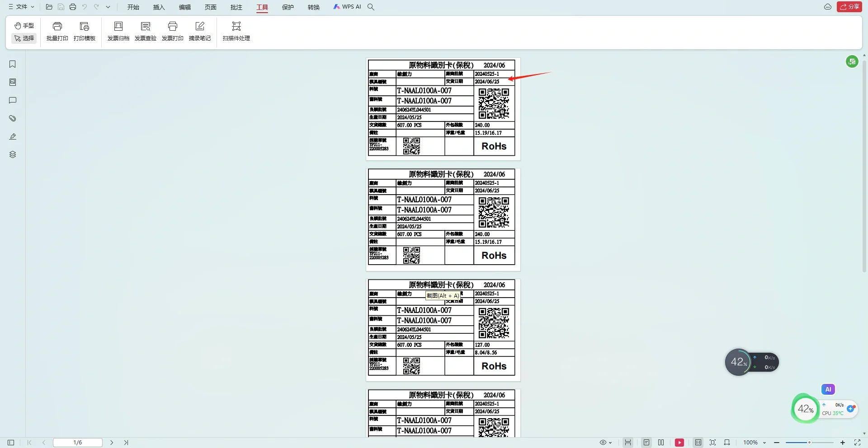
Task: Click 打印模板 print template
Action: pyautogui.click(x=85, y=31)
